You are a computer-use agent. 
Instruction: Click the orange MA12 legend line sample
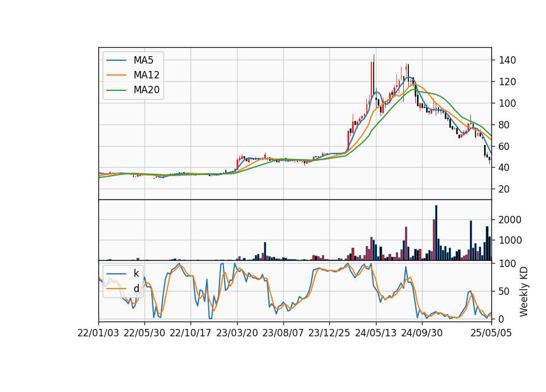click(x=116, y=75)
